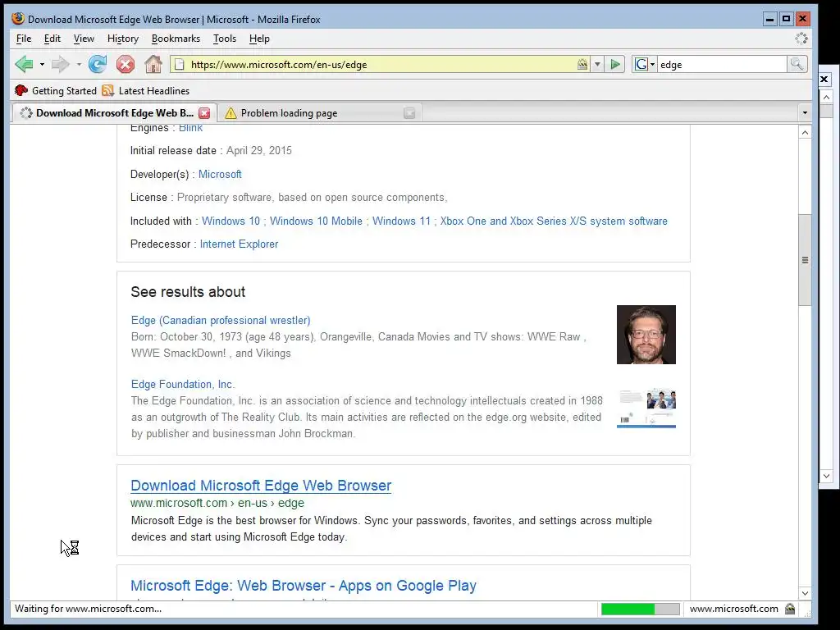
Task: Close the Download Microsoft Edge tab
Action: (204, 113)
